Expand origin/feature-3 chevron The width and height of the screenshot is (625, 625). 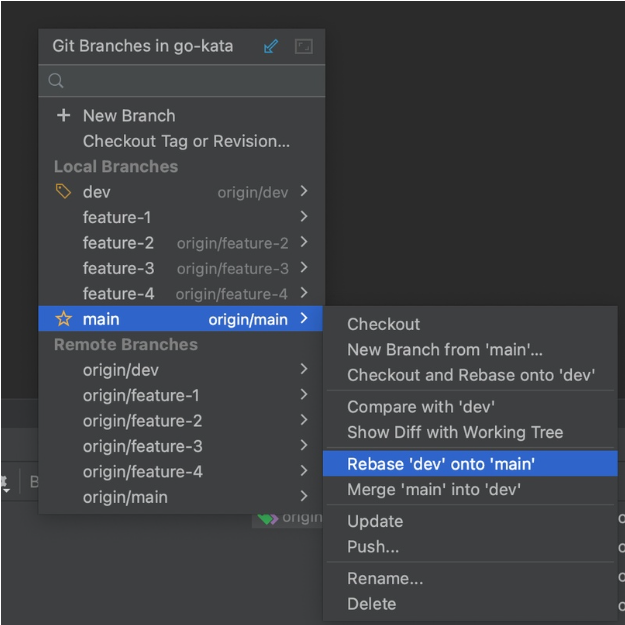pyautogui.click(x=304, y=446)
